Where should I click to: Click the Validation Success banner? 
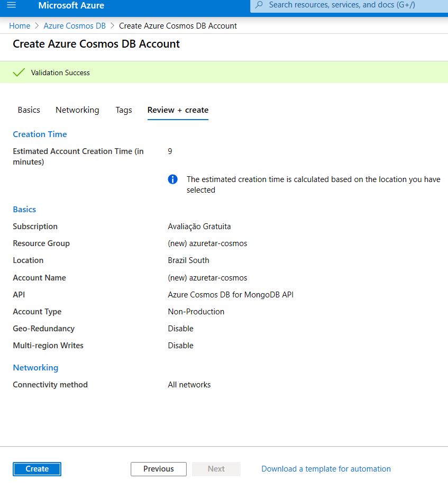[224, 73]
